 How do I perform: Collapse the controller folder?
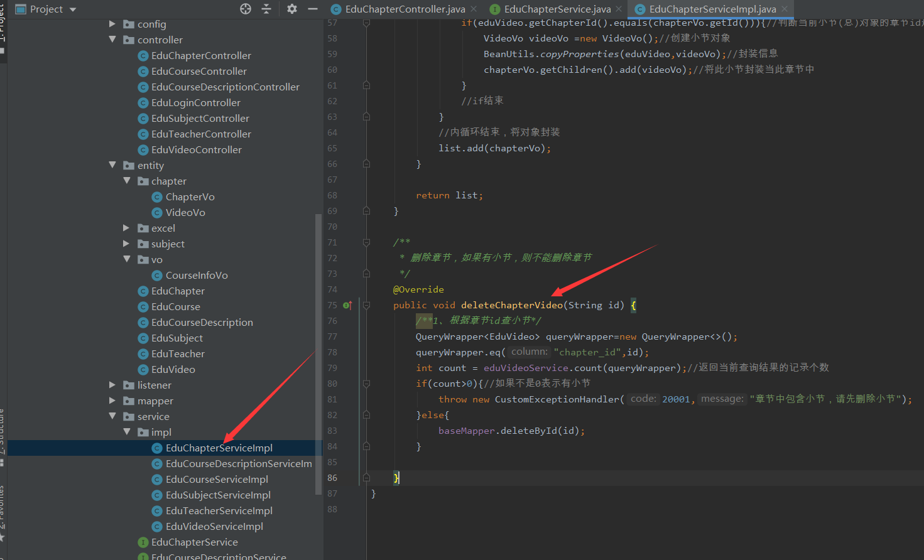[x=112, y=40]
